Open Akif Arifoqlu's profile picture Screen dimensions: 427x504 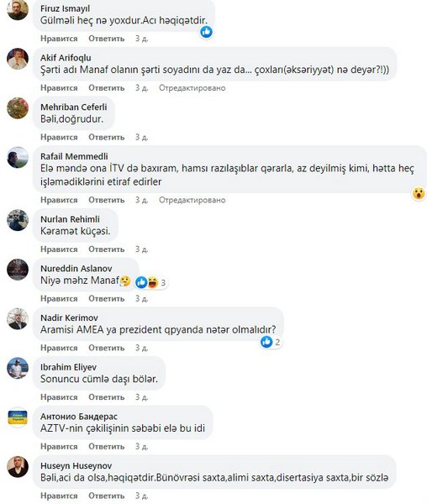click(18, 59)
